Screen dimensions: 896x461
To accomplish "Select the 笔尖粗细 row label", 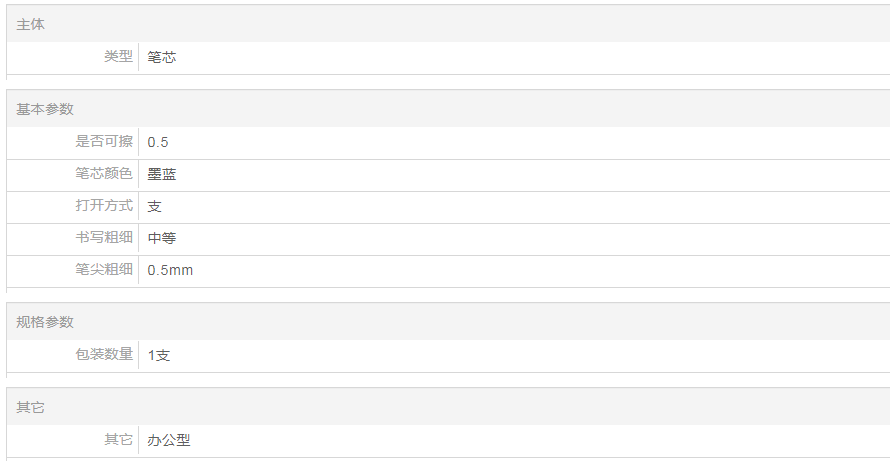I will pyautogui.click(x=104, y=270).
